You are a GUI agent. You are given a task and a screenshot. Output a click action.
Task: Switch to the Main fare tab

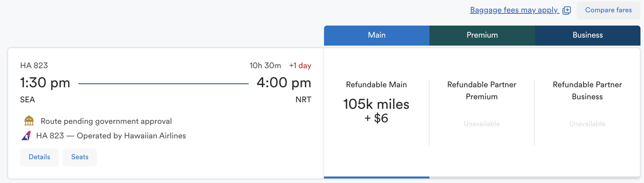(x=377, y=35)
